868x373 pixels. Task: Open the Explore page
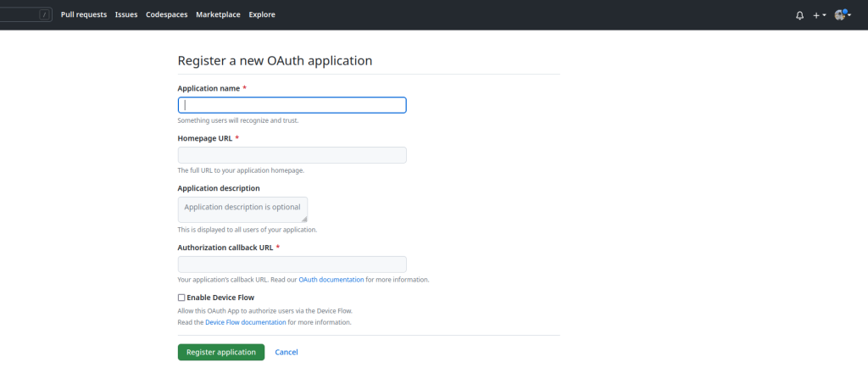pyautogui.click(x=262, y=15)
